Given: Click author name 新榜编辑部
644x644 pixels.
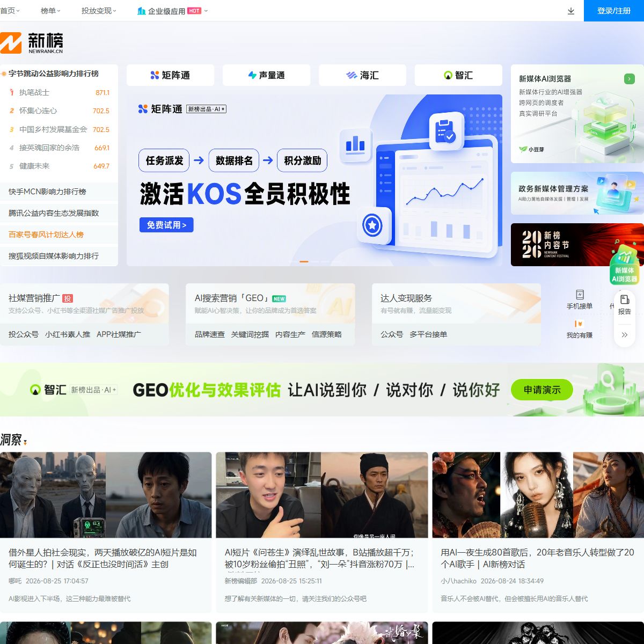Looking at the screenshot, I should [x=241, y=581].
